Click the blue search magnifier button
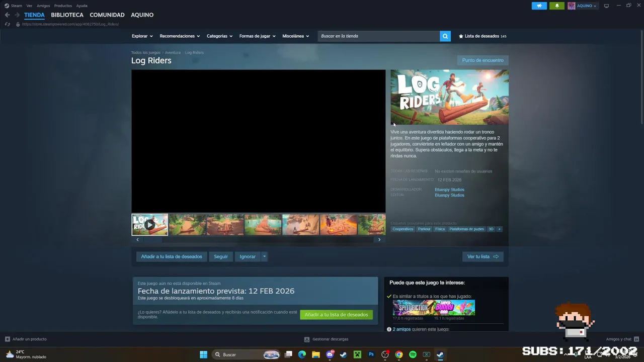This screenshot has height=362, width=644. [445, 36]
